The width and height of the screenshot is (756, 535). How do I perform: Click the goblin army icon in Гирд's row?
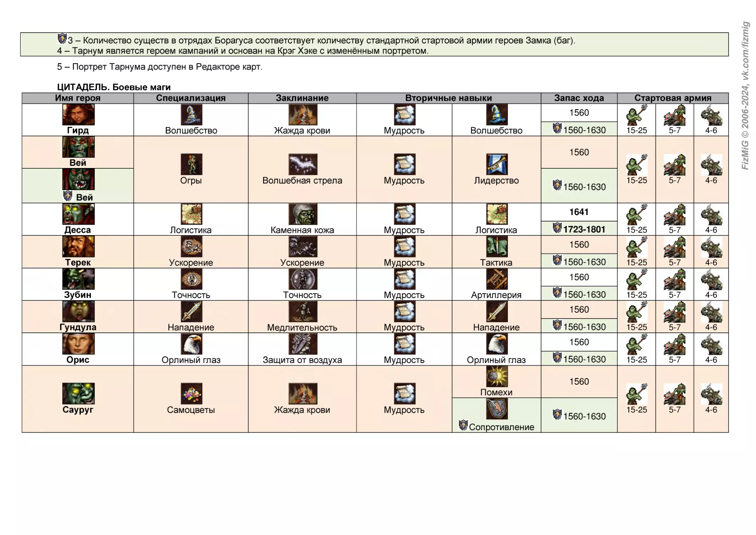(x=637, y=115)
